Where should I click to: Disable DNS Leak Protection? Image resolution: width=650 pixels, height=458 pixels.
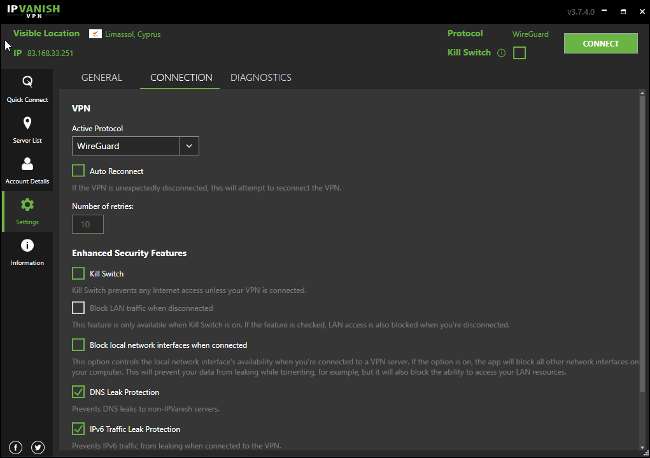[78, 392]
